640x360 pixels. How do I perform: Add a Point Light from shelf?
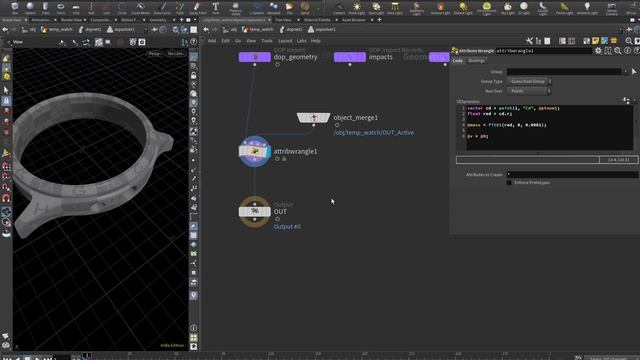click(x=357, y=7)
